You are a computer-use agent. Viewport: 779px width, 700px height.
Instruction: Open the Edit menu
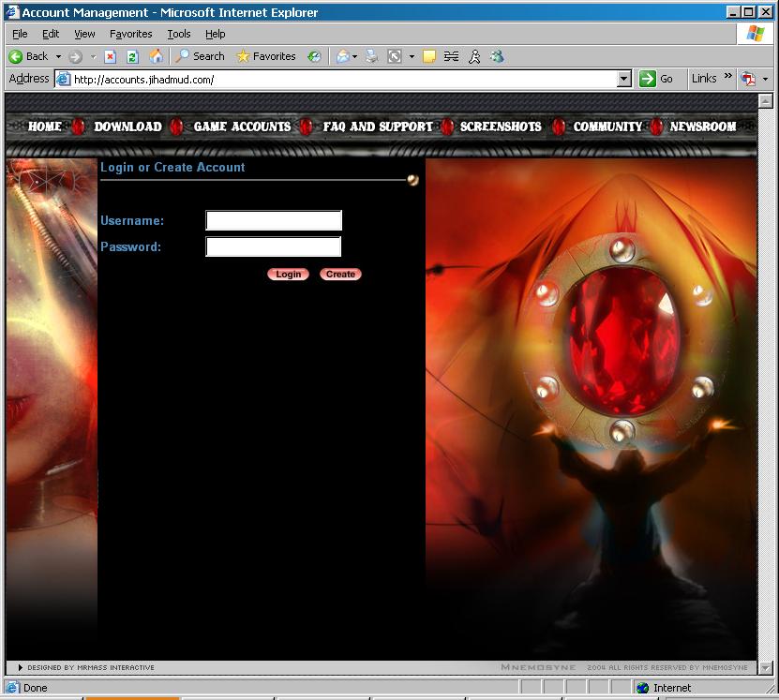point(51,34)
